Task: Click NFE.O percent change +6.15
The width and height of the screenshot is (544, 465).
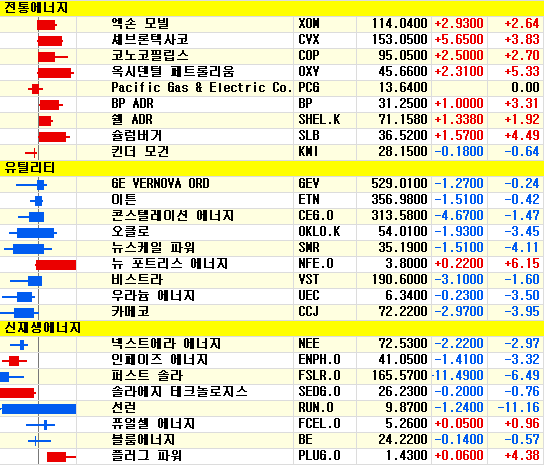Action: [x=521, y=263]
